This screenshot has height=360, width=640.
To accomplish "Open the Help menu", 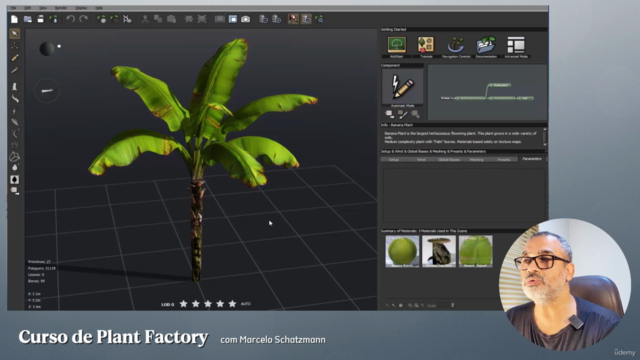I will (99, 8).
